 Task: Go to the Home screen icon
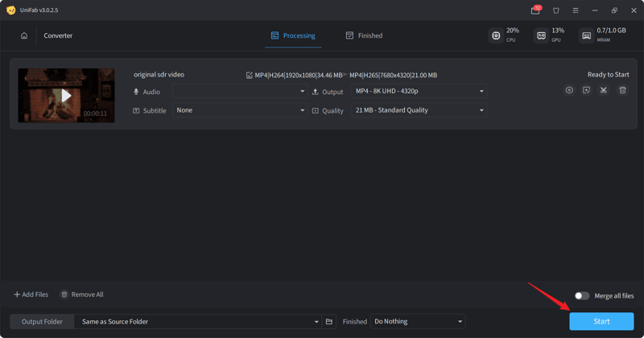click(x=24, y=35)
